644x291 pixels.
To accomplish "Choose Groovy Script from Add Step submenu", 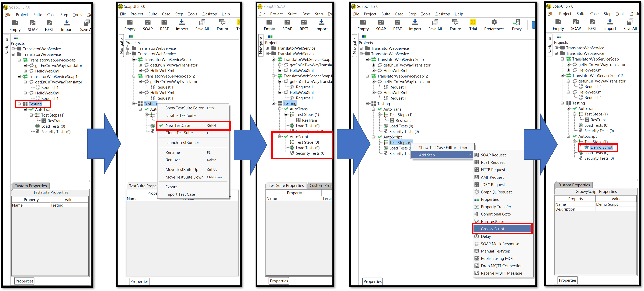I will coord(492,229).
